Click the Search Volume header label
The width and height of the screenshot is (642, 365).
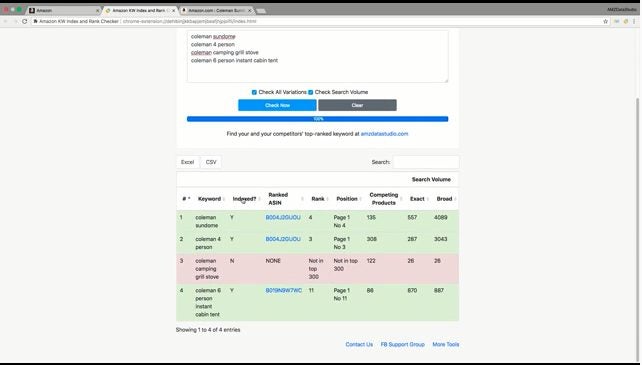pyautogui.click(x=431, y=179)
